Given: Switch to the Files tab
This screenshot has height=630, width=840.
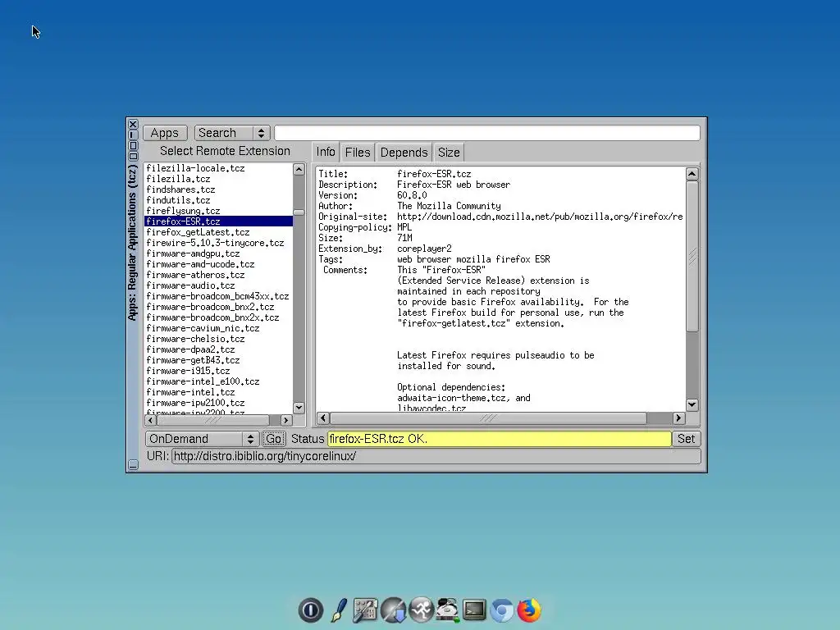Looking at the screenshot, I should [x=358, y=153].
